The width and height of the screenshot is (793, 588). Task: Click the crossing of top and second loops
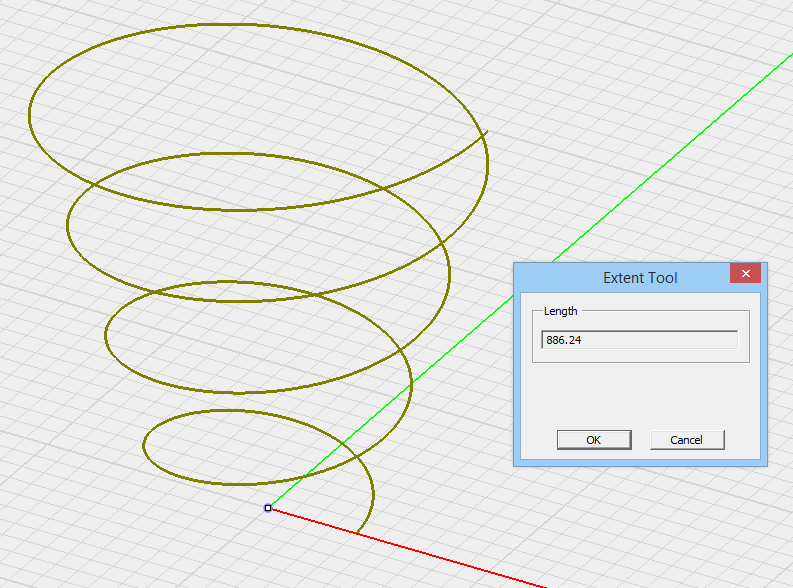383,188
